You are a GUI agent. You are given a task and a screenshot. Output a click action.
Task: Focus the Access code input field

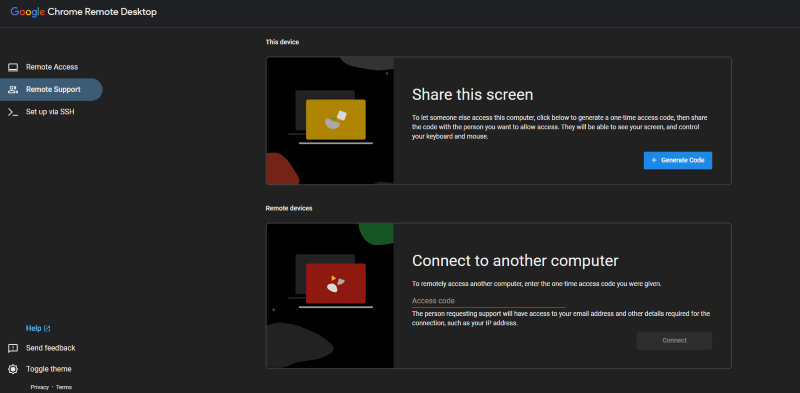pos(489,301)
